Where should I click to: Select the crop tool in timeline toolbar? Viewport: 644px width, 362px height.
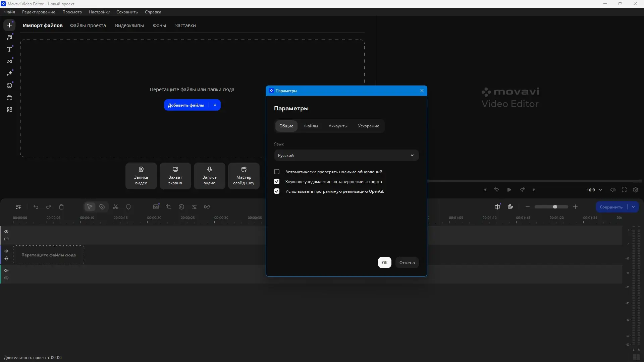(169, 207)
